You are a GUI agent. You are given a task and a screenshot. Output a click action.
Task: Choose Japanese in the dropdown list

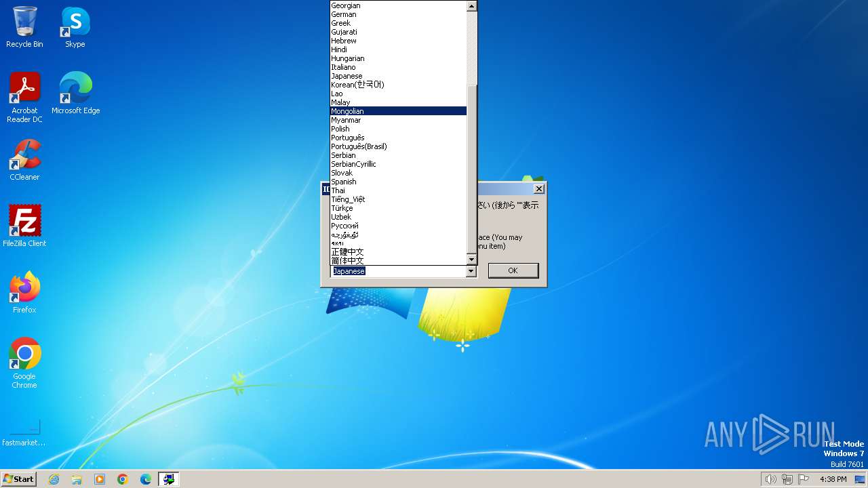point(398,76)
